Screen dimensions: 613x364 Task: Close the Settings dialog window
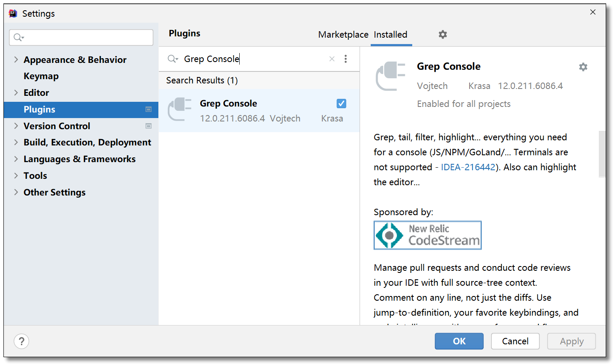click(x=593, y=12)
